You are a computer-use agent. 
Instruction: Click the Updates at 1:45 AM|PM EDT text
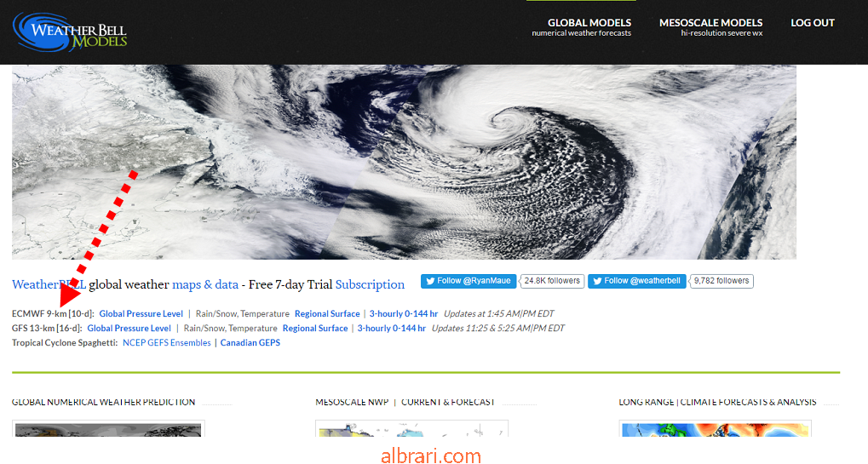click(x=499, y=313)
